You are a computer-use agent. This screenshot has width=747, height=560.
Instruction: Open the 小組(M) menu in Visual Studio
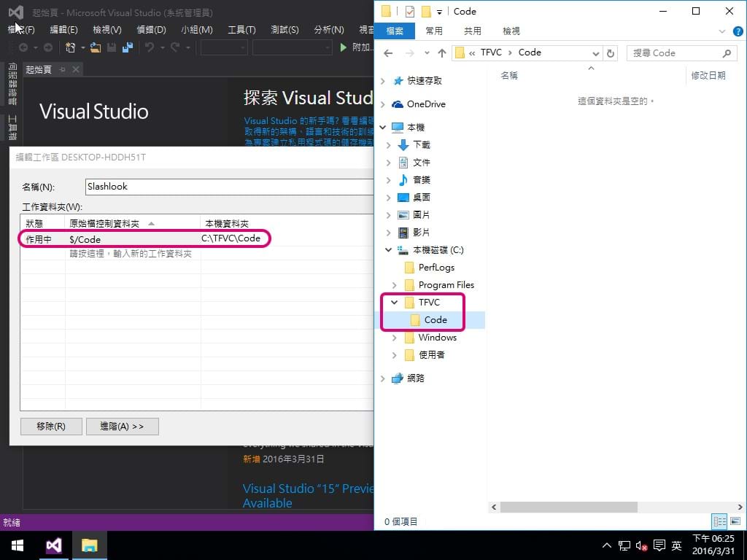pyautogui.click(x=197, y=29)
